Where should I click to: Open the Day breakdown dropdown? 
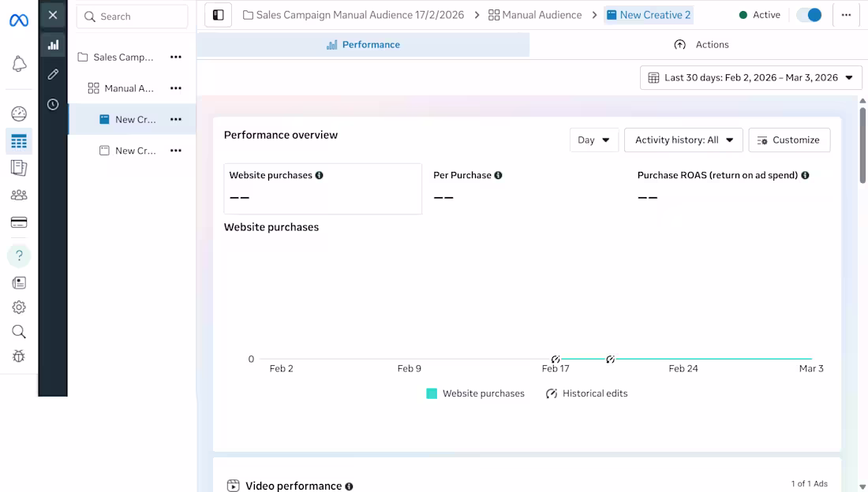click(x=593, y=140)
